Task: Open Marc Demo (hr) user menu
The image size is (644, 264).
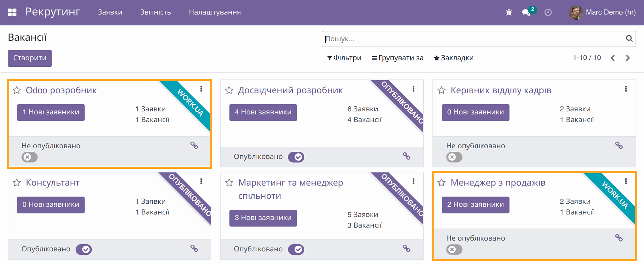Action: pyautogui.click(x=602, y=12)
